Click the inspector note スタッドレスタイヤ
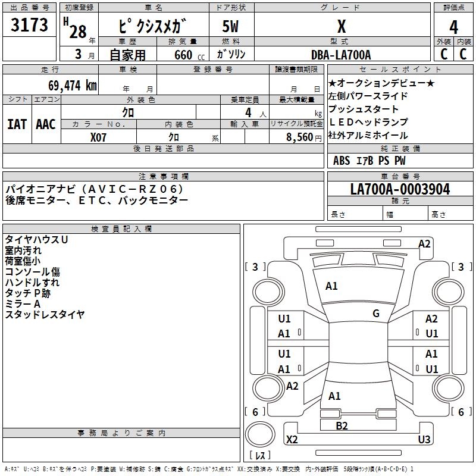The height and width of the screenshot is (476, 476). click(x=45, y=314)
